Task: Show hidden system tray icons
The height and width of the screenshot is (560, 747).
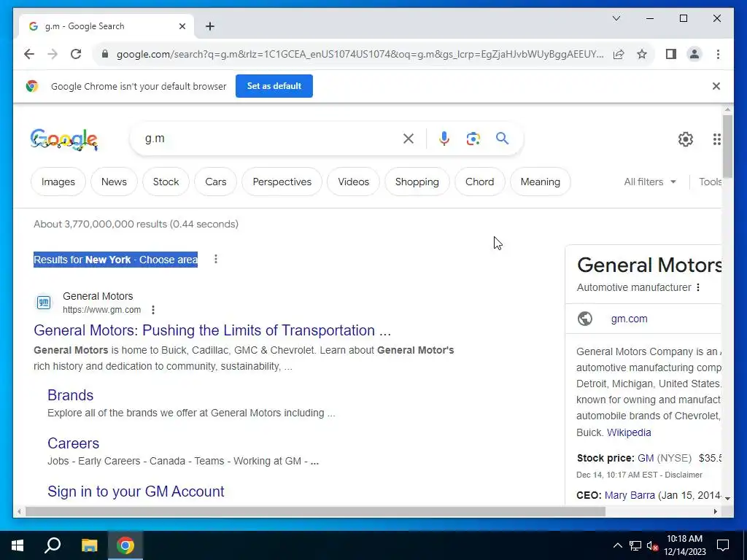Action: (x=617, y=545)
